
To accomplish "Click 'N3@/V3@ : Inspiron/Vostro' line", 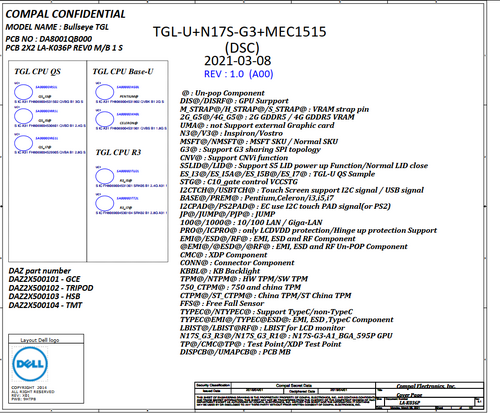I will (231, 133).
